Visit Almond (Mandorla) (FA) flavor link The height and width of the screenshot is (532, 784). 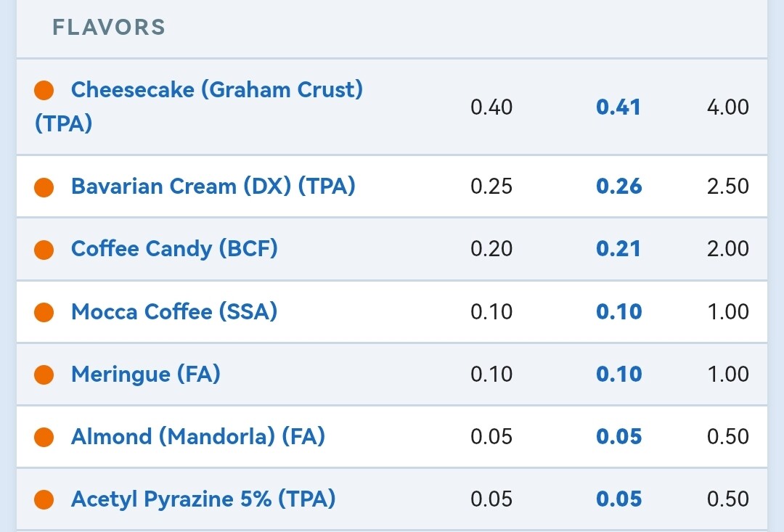click(x=198, y=436)
